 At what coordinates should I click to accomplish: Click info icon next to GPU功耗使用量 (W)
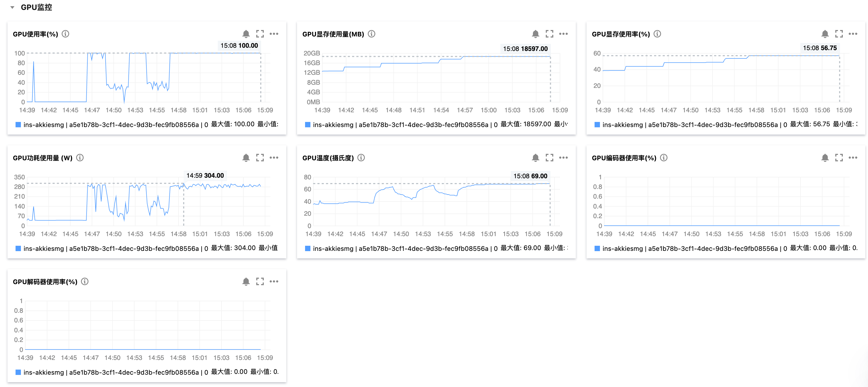80,158
